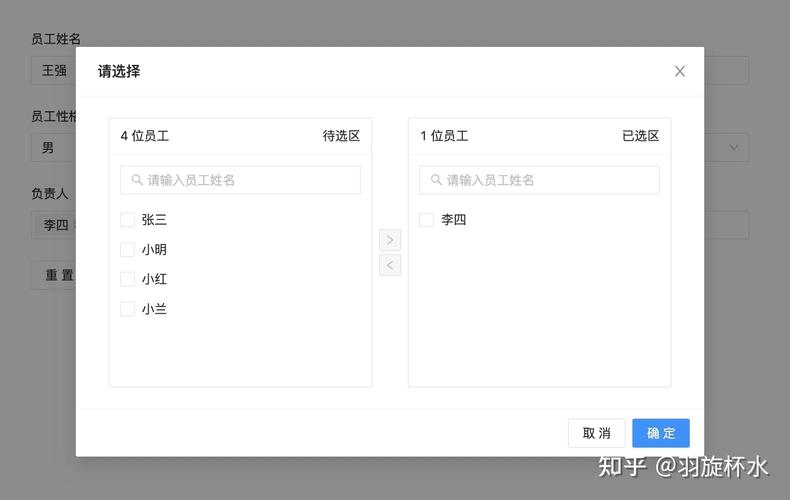The height and width of the screenshot is (500, 790).
Task: Click the 小兰 name text
Action: (154, 309)
